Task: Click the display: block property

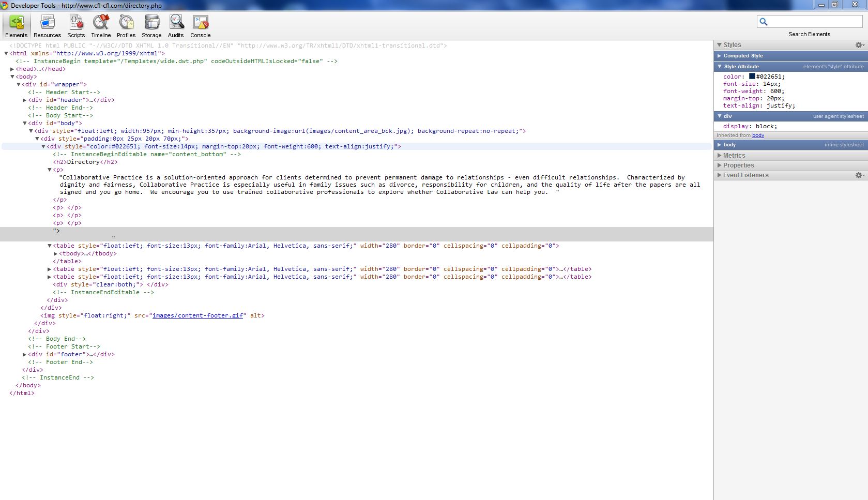Action: [750, 126]
